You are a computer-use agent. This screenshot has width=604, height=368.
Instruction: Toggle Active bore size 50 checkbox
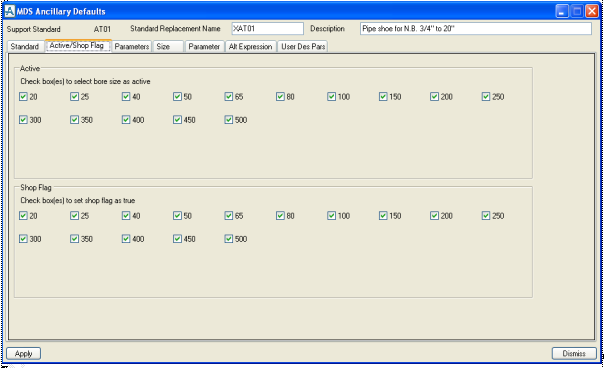(x=177, y=96)
